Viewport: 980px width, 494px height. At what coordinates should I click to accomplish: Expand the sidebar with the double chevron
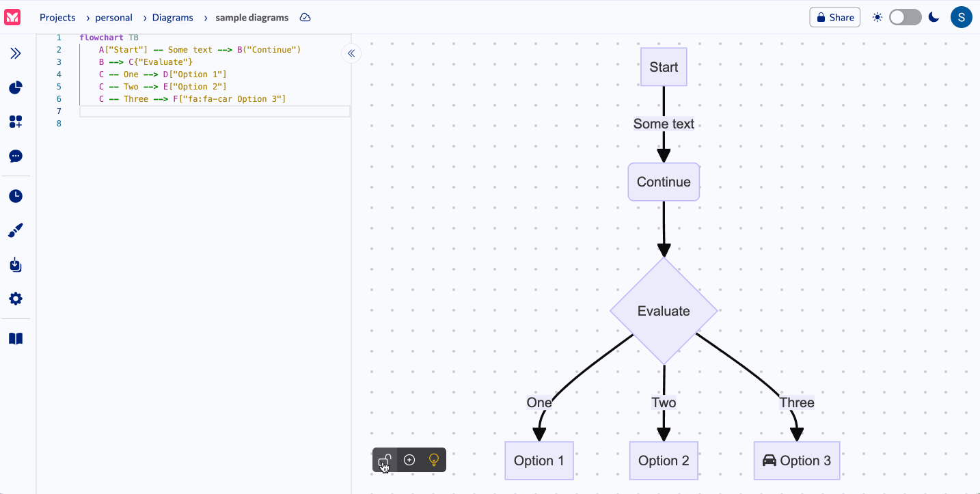pyautogui.click(x=15, y=53)
